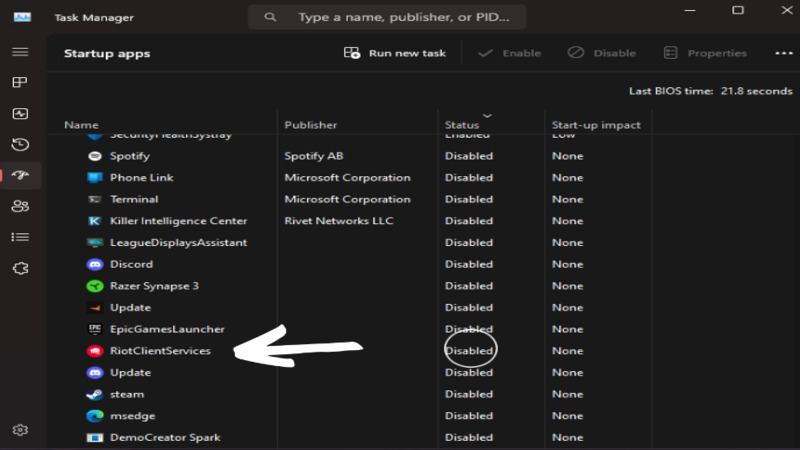Open Services page in sidebar

(20, 268)
